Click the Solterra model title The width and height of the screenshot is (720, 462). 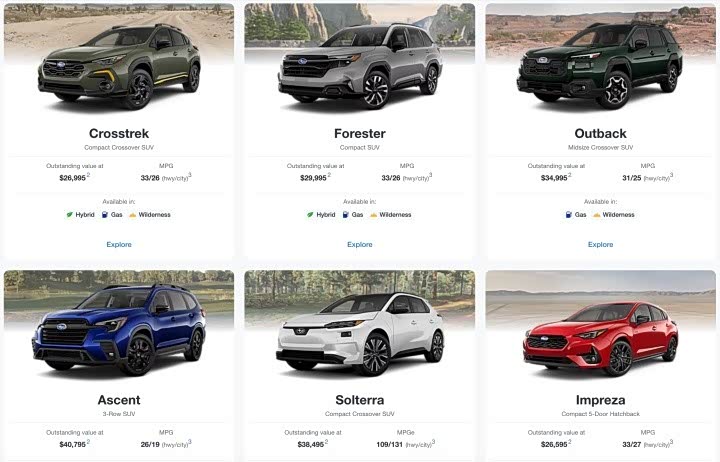[360, 400]
